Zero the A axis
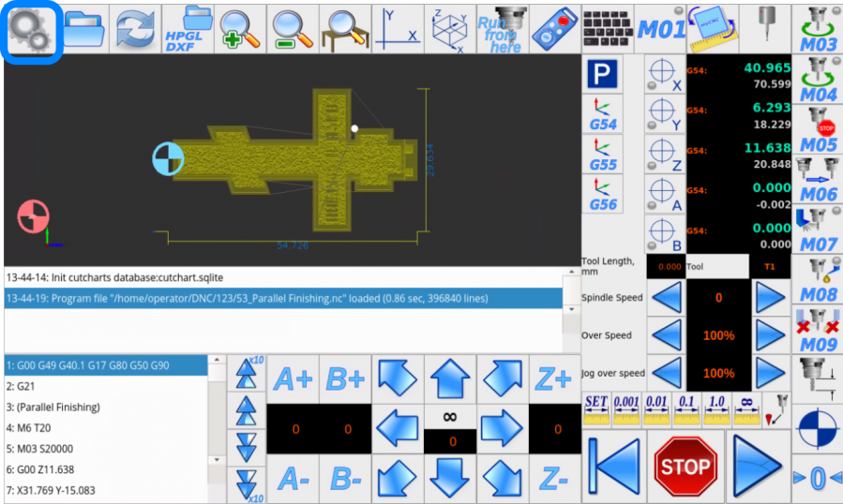 pyautogui.click(x=665, y=194)
